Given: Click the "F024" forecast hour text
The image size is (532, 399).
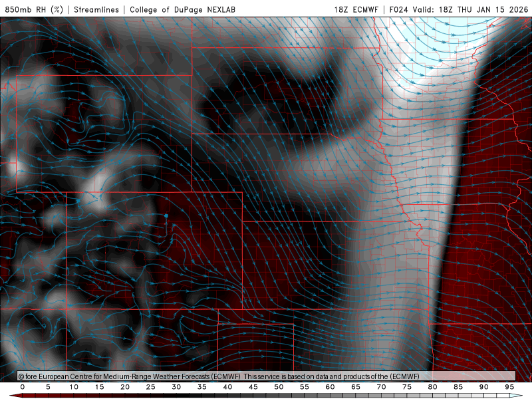Looking at the screenshot, I should (398, 9).
